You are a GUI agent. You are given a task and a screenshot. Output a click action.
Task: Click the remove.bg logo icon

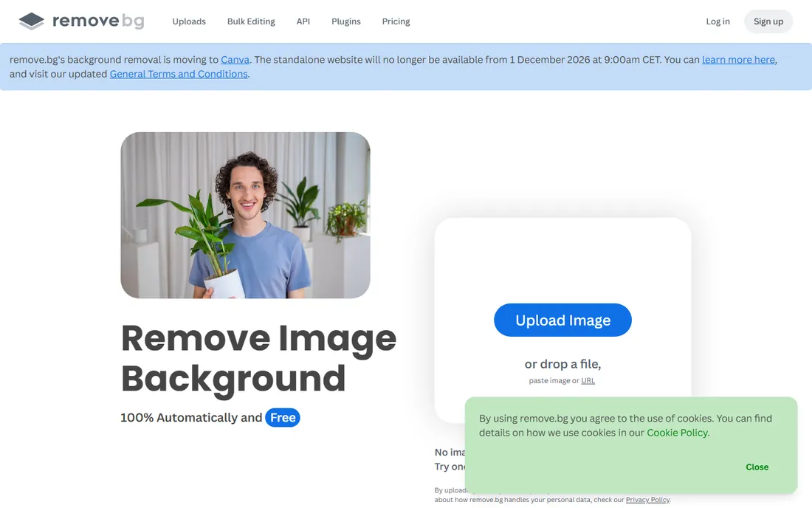click(32, 21)
